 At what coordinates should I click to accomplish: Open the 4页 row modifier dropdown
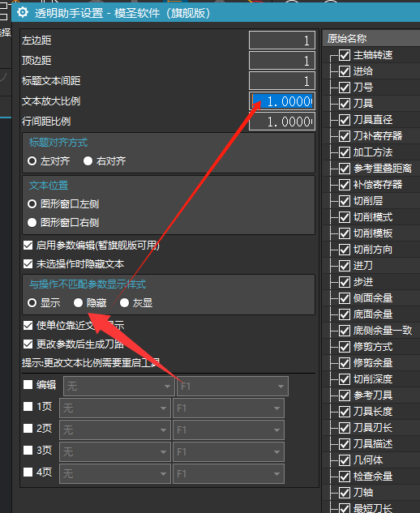tap(115, 473)
